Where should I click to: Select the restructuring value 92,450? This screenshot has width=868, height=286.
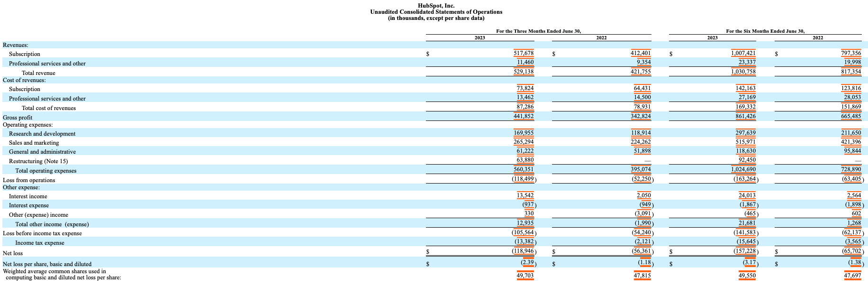click(x=747, y=160)
